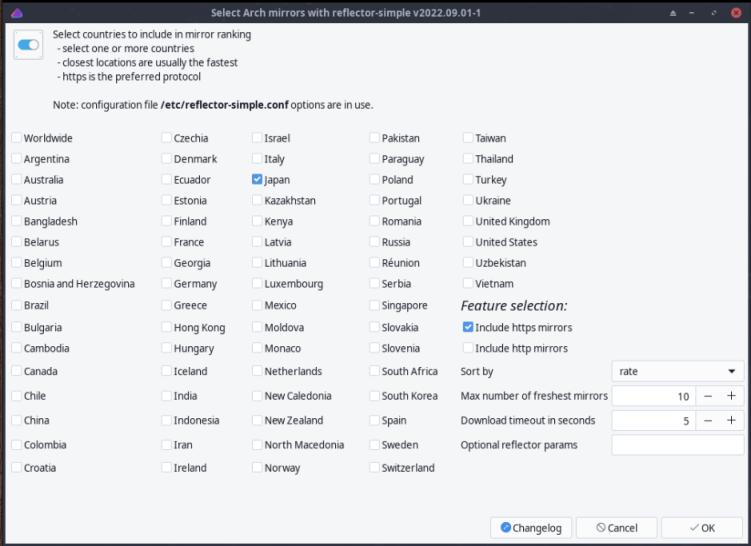Check the Argentina checkbox

[x=16, y=159]
